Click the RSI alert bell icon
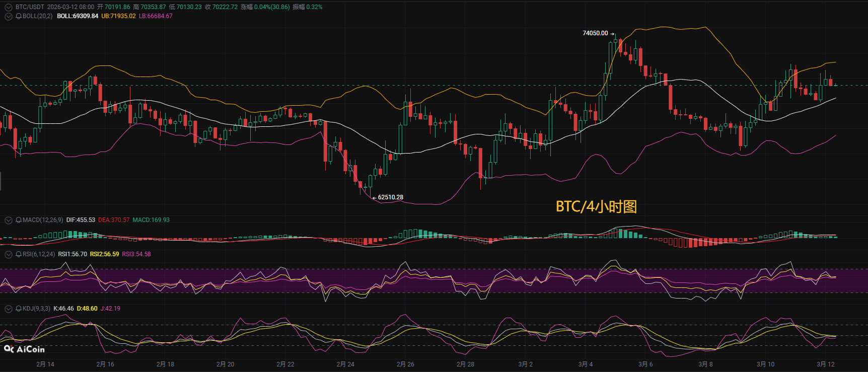 click(19, 254)
